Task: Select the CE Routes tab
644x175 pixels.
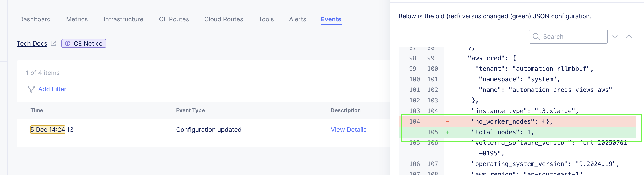Action: point(174,19)
